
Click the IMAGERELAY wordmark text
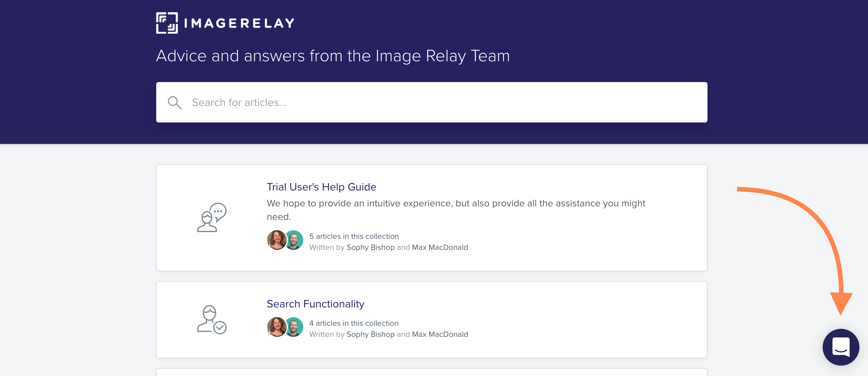coord(239,23)
